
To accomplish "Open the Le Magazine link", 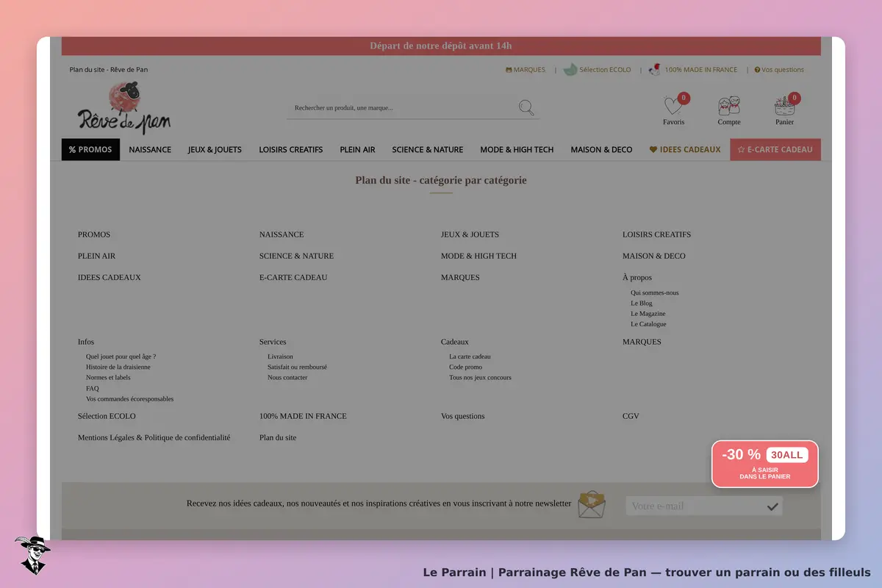I will (648, 314).
